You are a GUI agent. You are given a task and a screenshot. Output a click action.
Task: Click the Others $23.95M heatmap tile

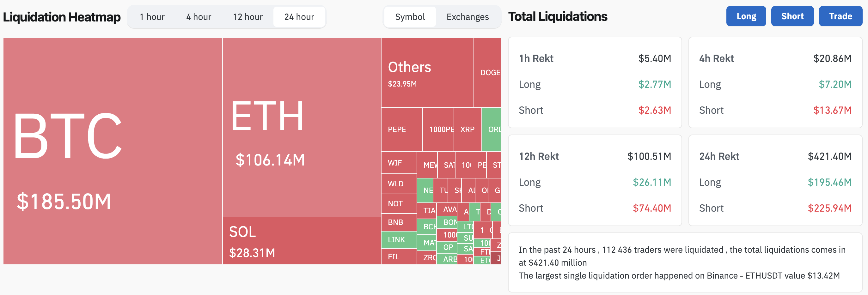(427, 73)
